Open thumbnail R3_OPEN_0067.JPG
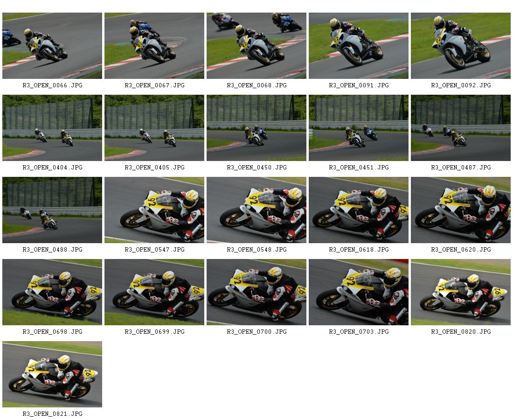 coord(154,46)
